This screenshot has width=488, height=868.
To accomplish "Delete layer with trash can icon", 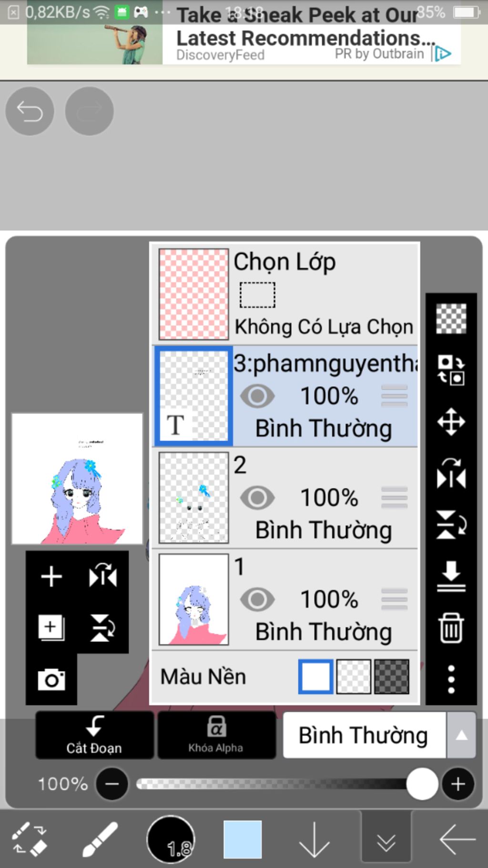I will click(451, 628).
